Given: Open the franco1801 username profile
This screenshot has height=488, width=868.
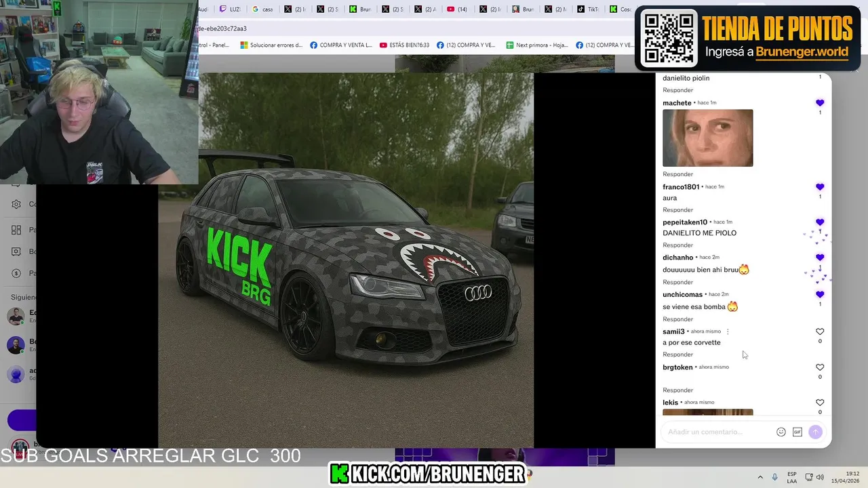Looking at the screenshot, I should coord(681,187).
